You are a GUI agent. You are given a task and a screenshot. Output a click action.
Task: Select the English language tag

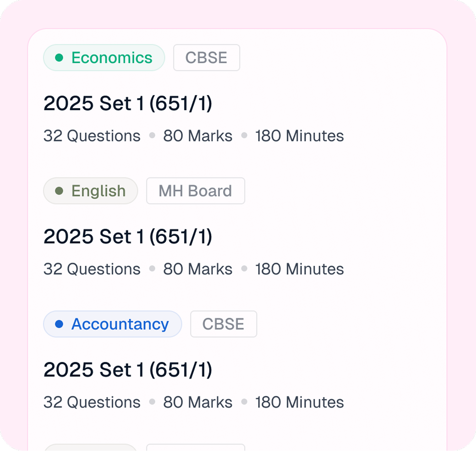tap(90, 191)
